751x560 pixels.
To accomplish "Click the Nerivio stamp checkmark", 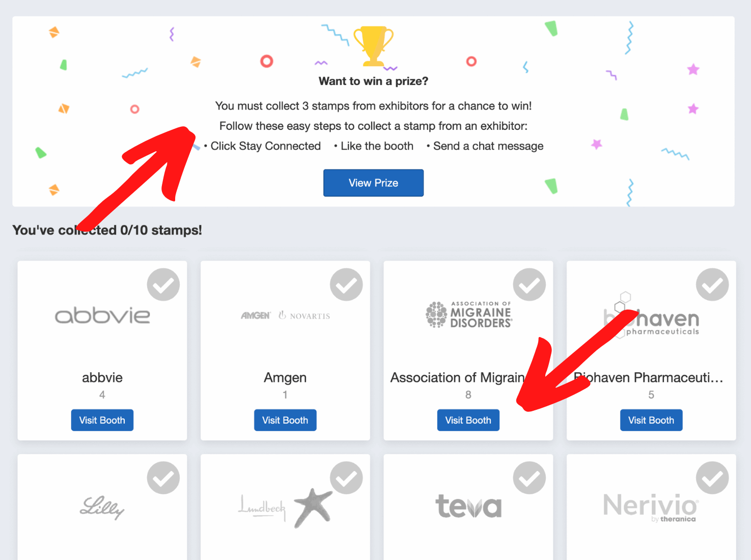I will (x=712, y=478).
